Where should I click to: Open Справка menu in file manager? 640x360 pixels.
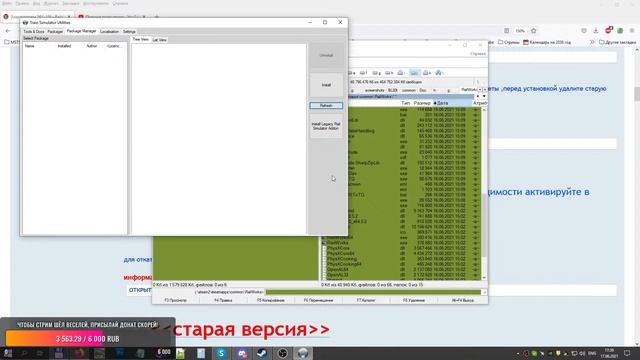pyautogui.click(x=478, y=53)
